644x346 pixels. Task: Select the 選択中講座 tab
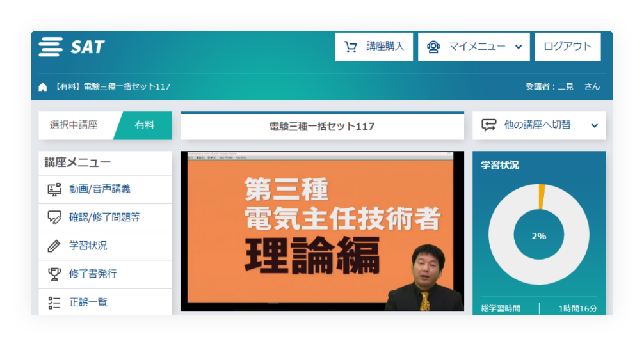point(74,125)
